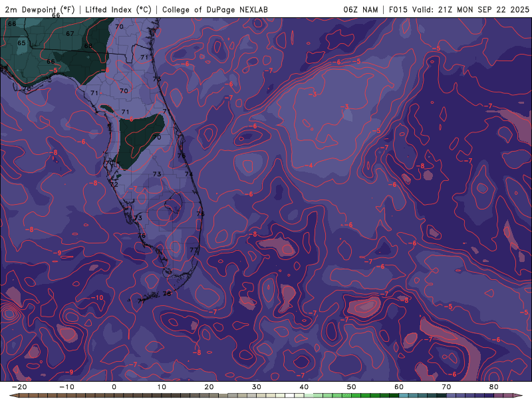Click the "72" dewpoint value on Florida's west coast
Image resolution: width=532 pixels, height=399 pixels.
pos(114,185)
